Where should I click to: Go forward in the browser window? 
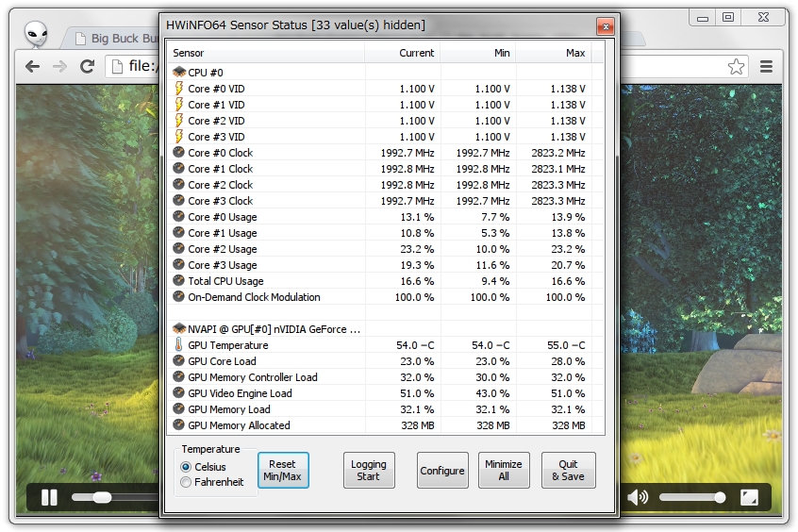(x=60, y=66)
